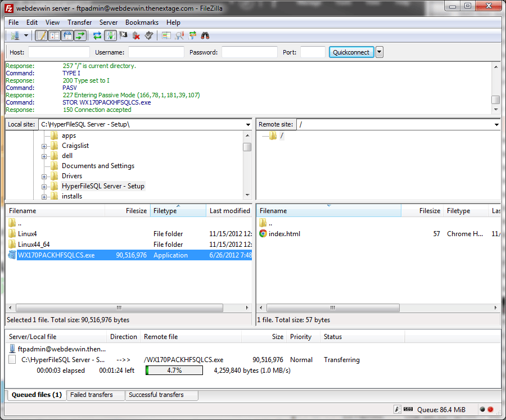Select the apps folder in tree

tap(69, 136)
